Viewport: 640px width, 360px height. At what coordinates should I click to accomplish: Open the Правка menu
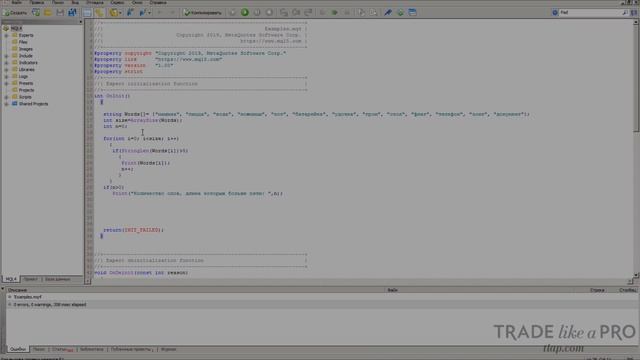pos(37,2)
